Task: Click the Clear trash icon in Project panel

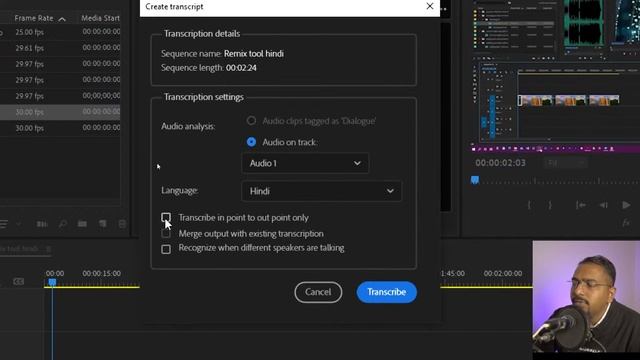Action: (122, 224)
